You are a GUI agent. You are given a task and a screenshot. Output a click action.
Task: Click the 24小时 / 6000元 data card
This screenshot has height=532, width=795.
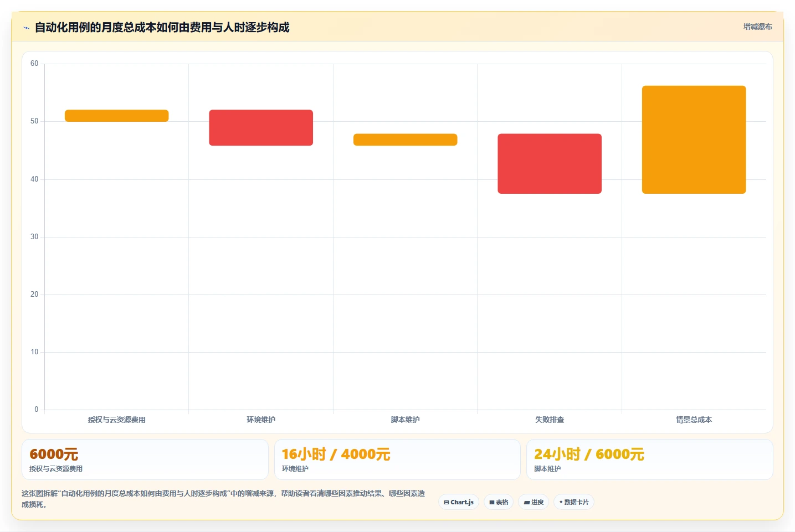coord(649,459)
